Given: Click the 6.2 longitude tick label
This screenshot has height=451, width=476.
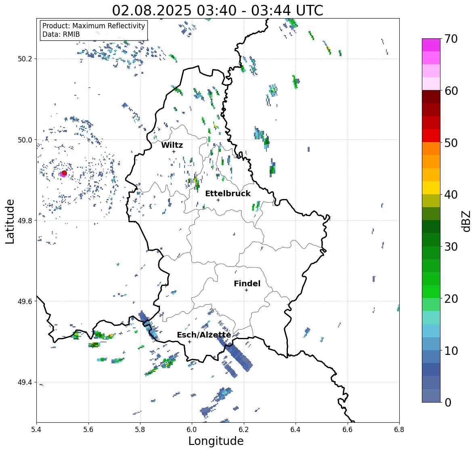Looking at the screenshot, I should click(244, 429).
